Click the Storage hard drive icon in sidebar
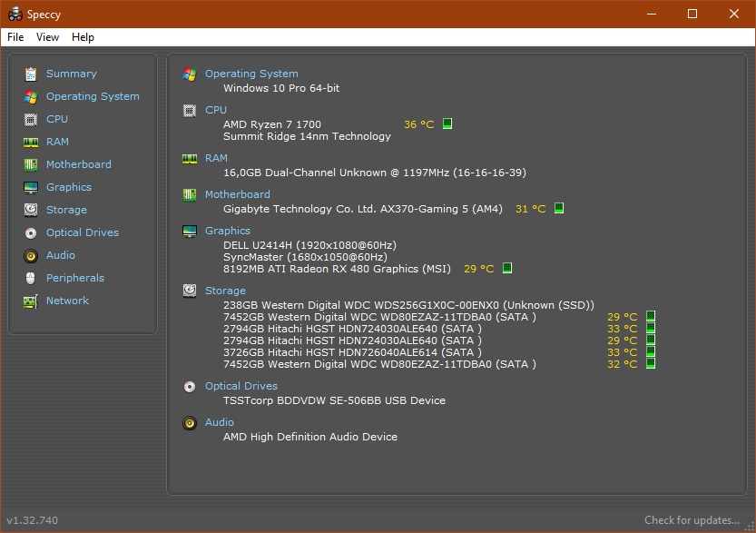Viewport: 756px width, 533px height. (x=31, y=210)
